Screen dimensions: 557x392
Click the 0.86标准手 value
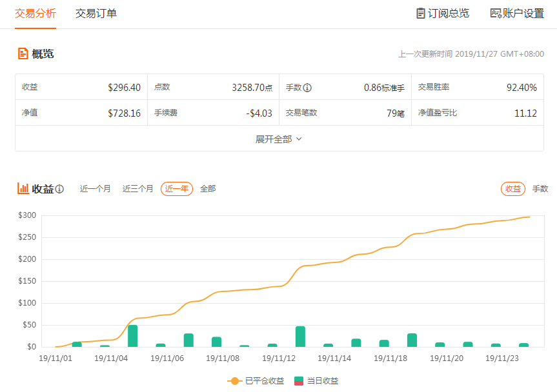tap(385, 88)
